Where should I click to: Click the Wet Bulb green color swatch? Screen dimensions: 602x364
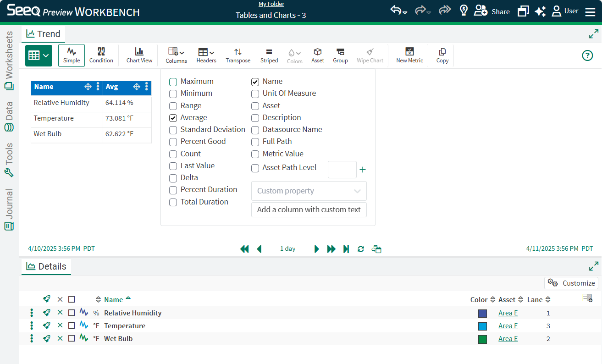click(482, 339)
